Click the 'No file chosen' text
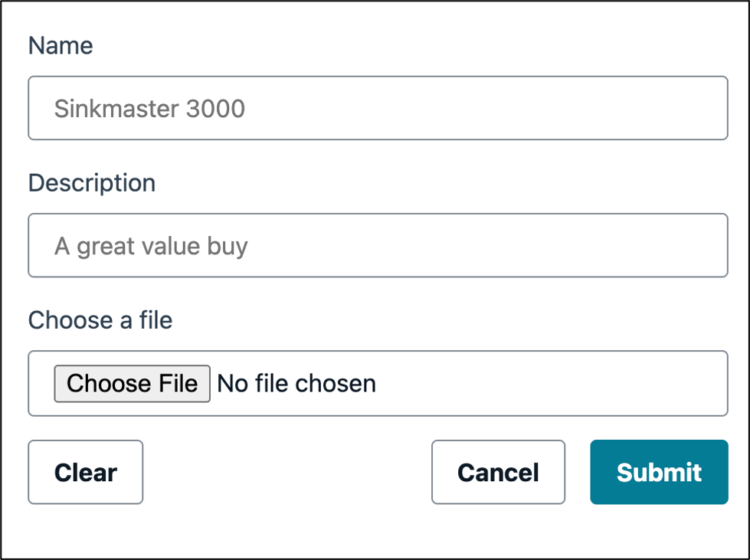 click(296, 383)
